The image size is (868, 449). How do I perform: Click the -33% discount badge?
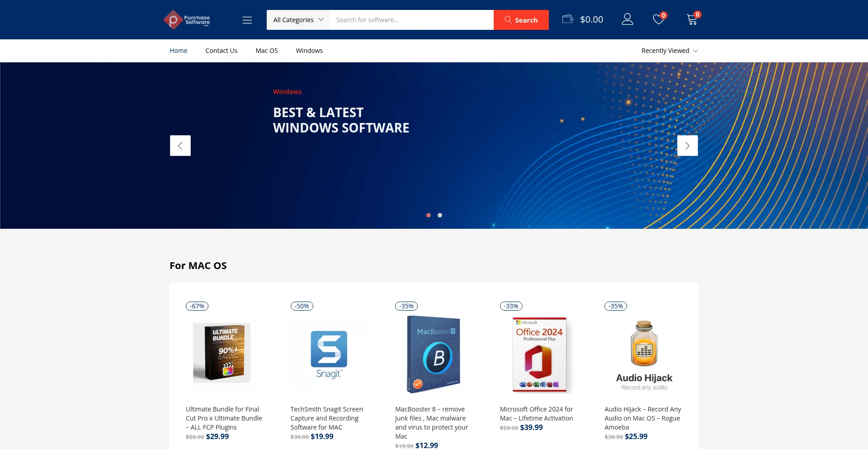pyautogui.click(x=511, y=306)
